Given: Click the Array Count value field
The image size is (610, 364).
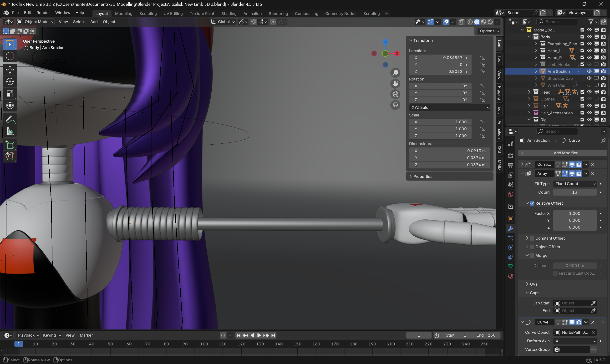Looking at the screenshot, I should click(x=574, y=192).
